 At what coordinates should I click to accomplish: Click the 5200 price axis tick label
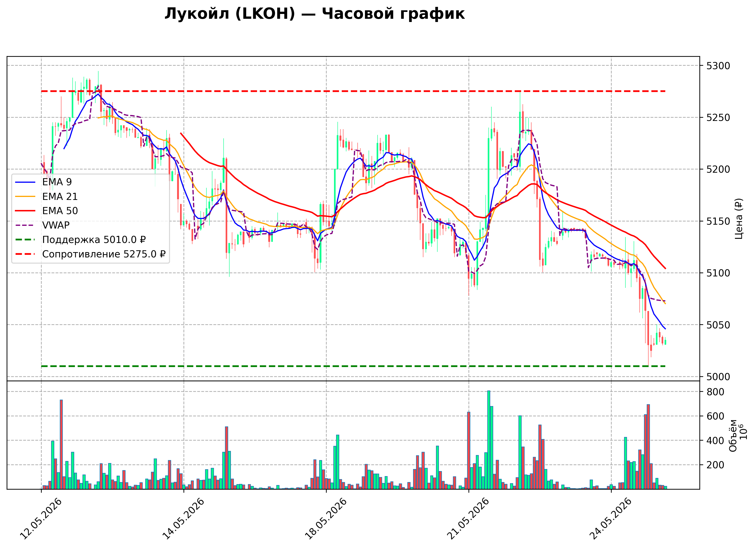click(718, 169)
